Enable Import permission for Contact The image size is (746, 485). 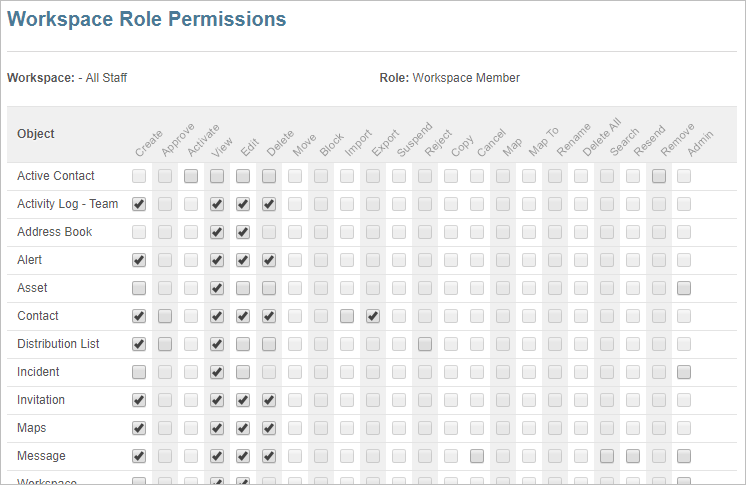(x=347, y=316)
